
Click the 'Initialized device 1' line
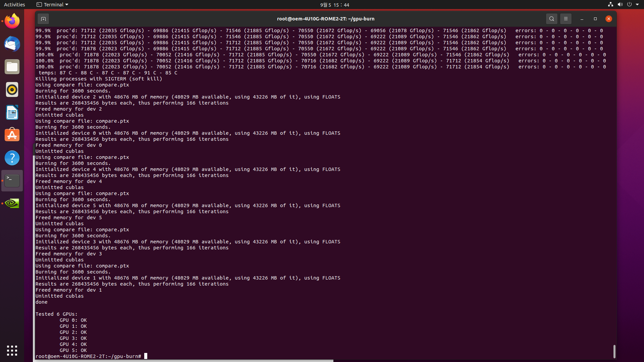click(x=188, y=278)
